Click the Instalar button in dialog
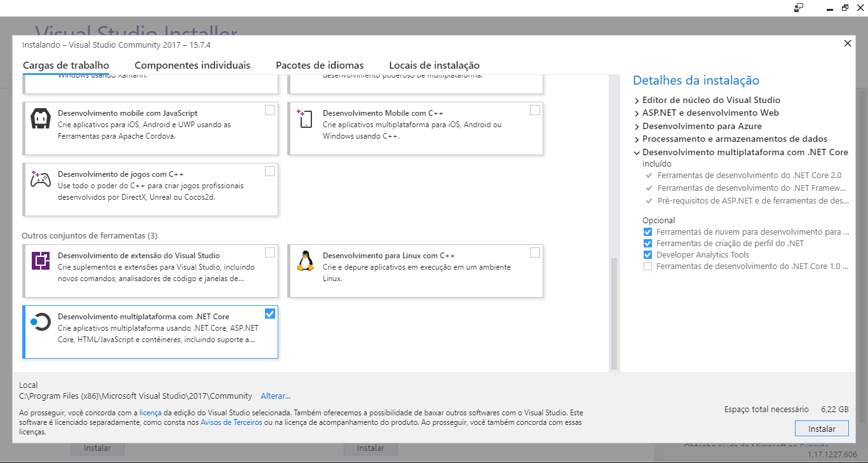 point(822,428)
